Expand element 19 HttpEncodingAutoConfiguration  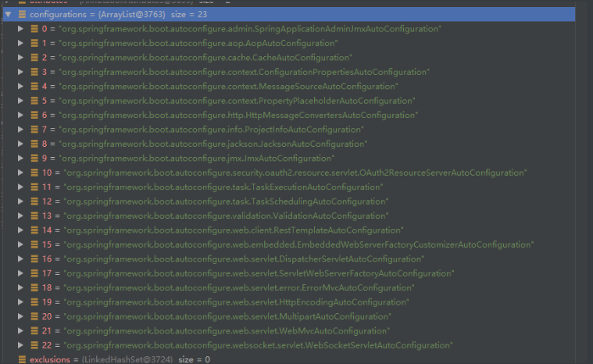tap(20, 302)
